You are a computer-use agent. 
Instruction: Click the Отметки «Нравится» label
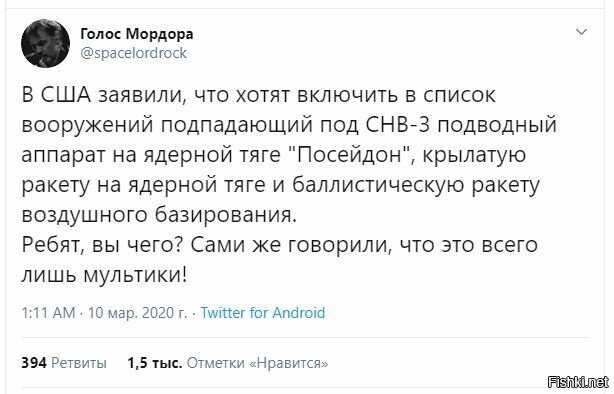point(258,363)
